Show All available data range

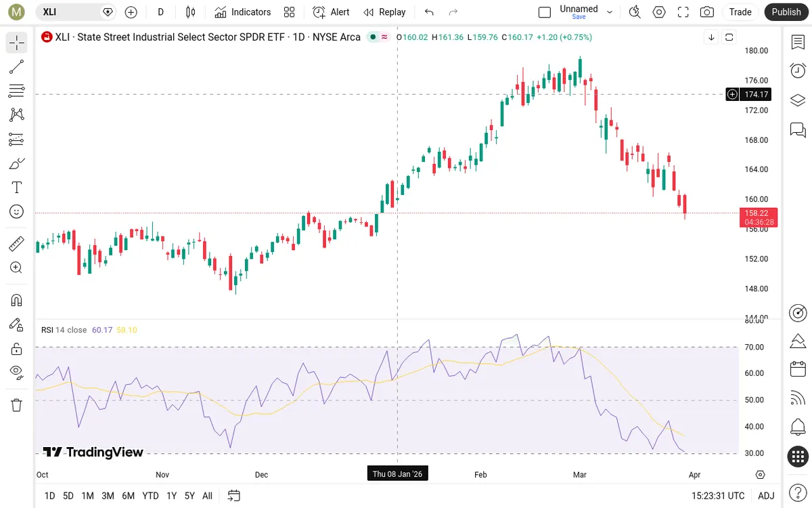tap(207, 496)
